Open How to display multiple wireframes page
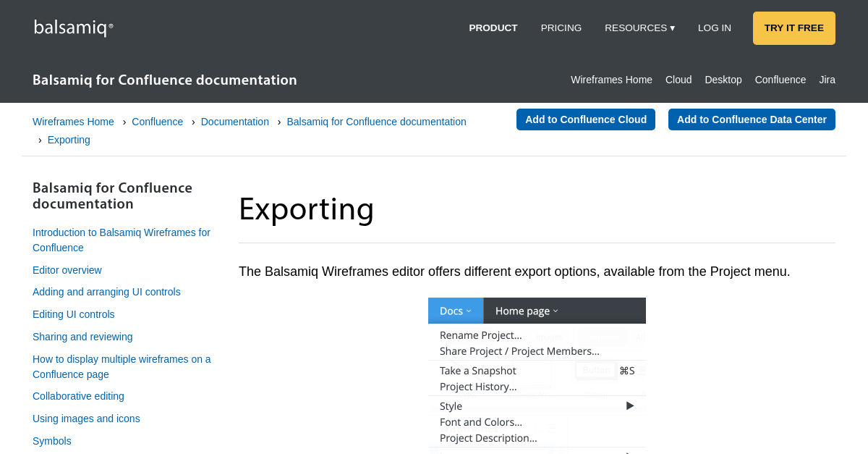 122,367
